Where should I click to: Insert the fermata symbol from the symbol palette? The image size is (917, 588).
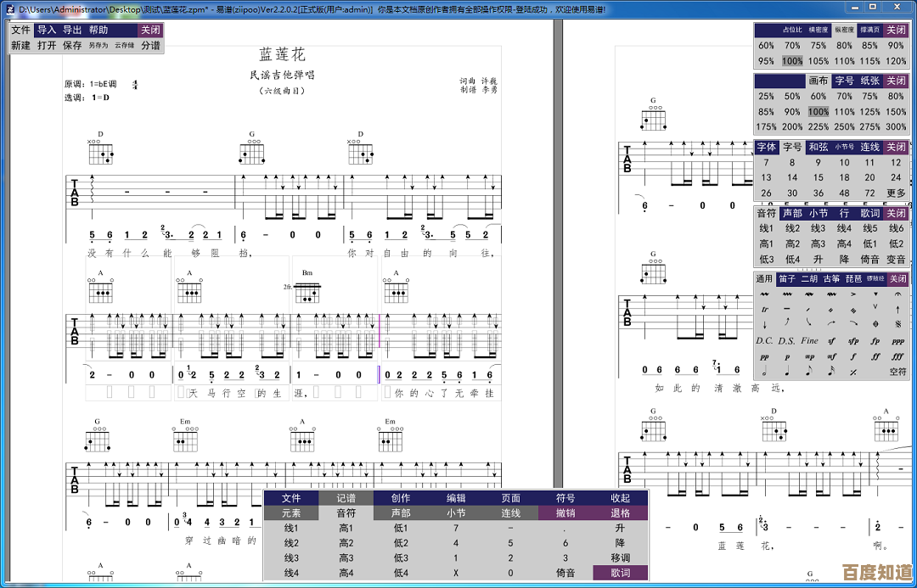tap(897, 294)
